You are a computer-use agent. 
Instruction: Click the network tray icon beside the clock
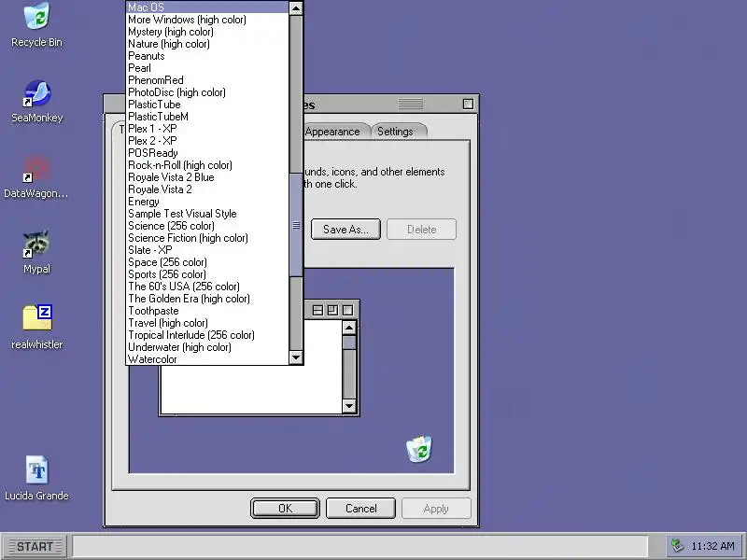click(677, 545)
